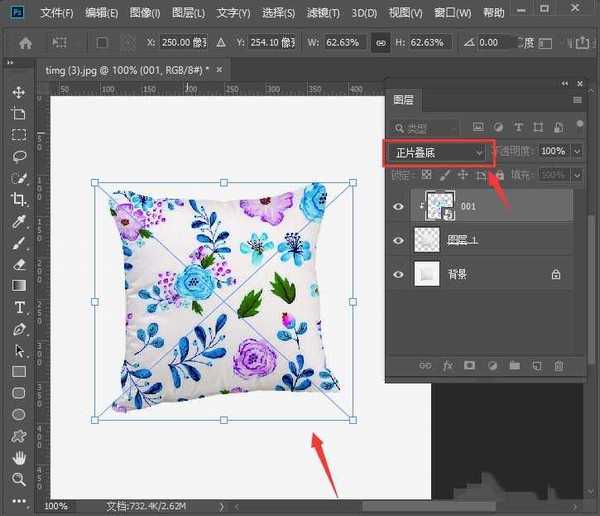
Task: Select the Horizontal Type tool
Action: click(x=18, y=307)
